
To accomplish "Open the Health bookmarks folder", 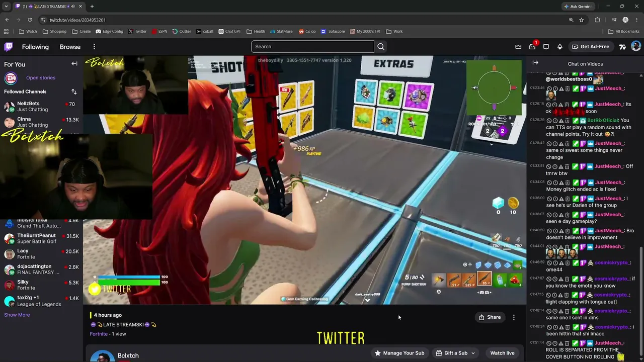I will click(256, 31).
